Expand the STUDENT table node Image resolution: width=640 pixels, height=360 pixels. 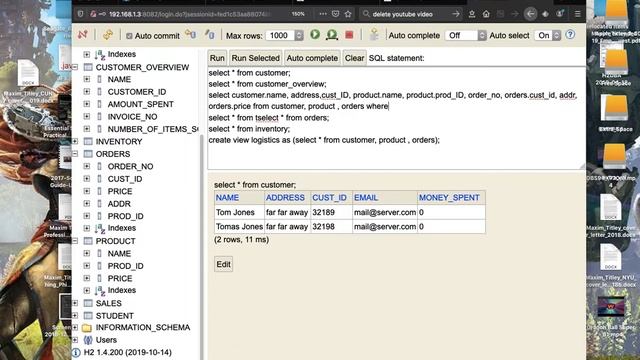point(75,316)
